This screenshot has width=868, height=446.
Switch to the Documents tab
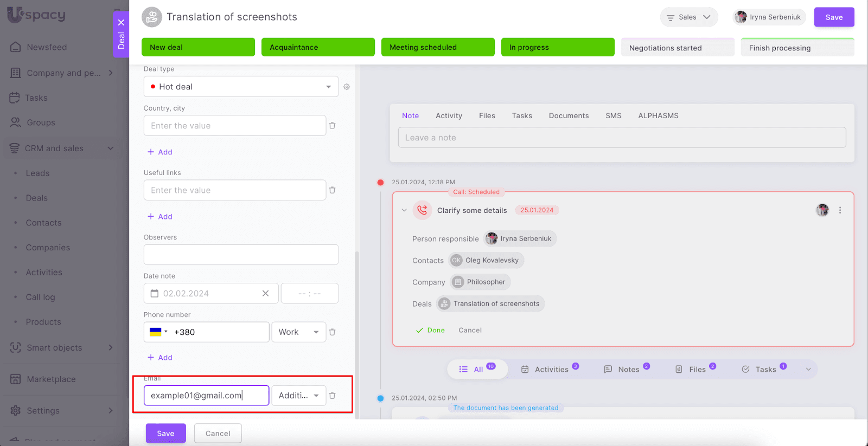(x=569, y=116)
